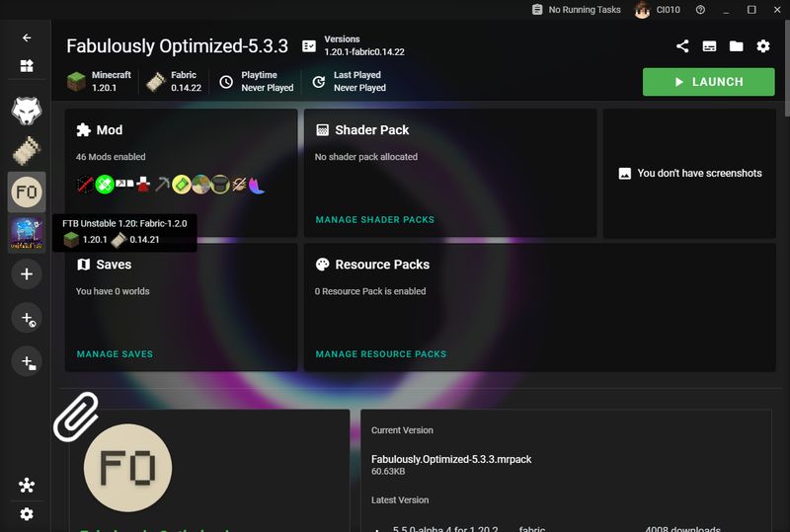This screenshot has width=790, height=532.
Task: Launch the Fabulously Optimized instance
Action: (708, 82)
